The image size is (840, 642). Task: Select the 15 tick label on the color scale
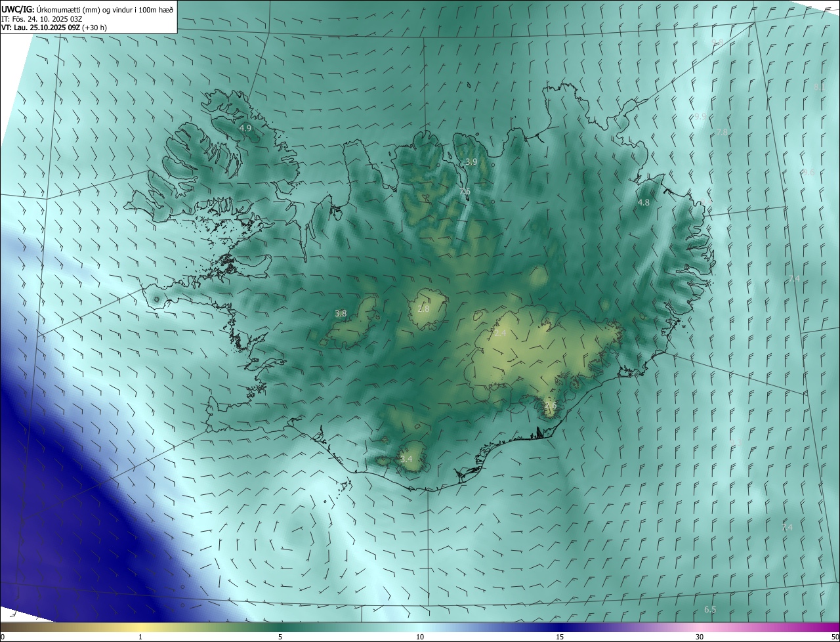coord(560,637)
